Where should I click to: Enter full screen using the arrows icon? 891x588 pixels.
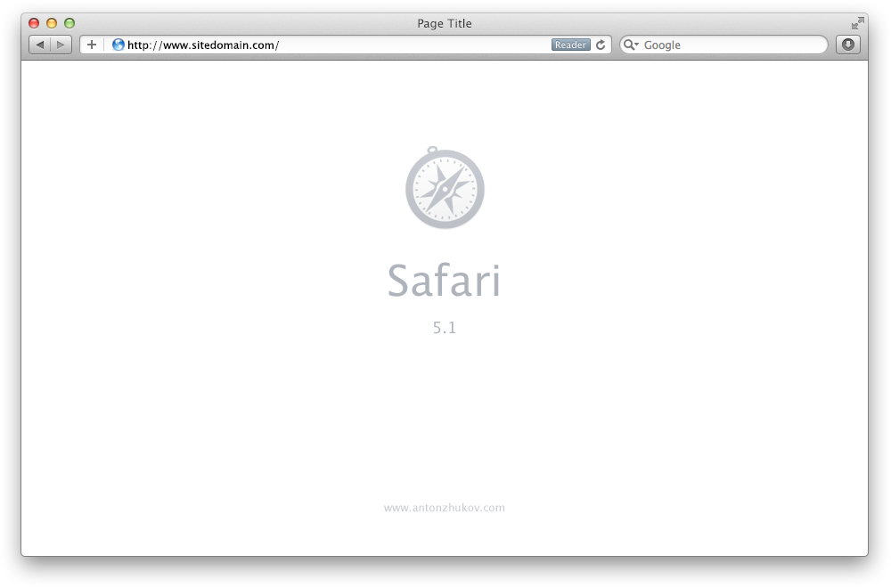pos(857,23)
